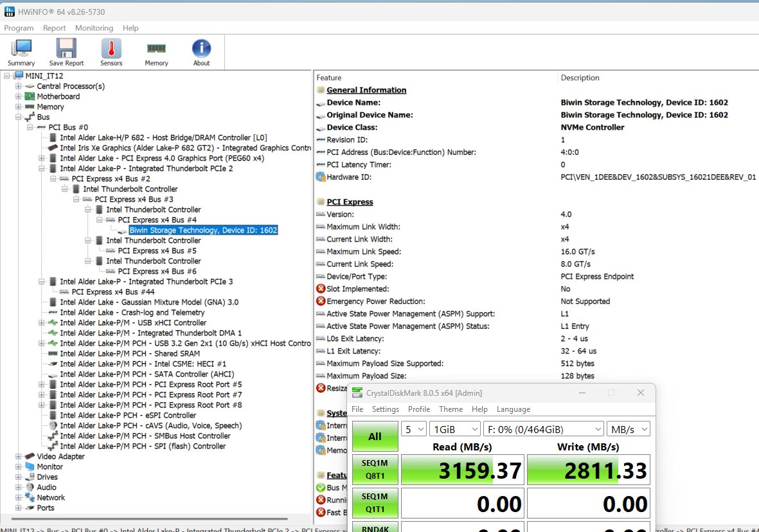Click the CrystalDiskMark title bar icon
The width and height of the screenshot is (759, 532).
357,393
